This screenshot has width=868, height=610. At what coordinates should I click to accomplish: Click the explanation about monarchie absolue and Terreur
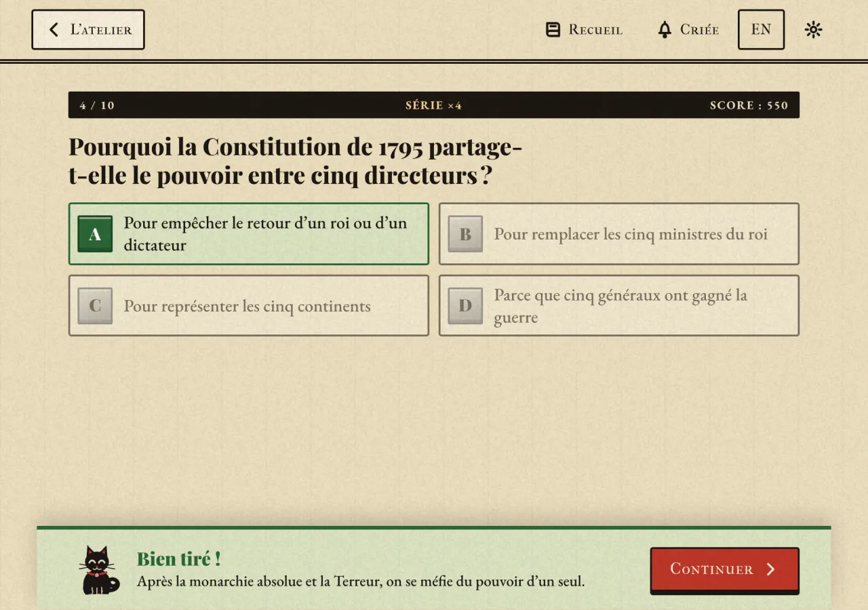361,582
